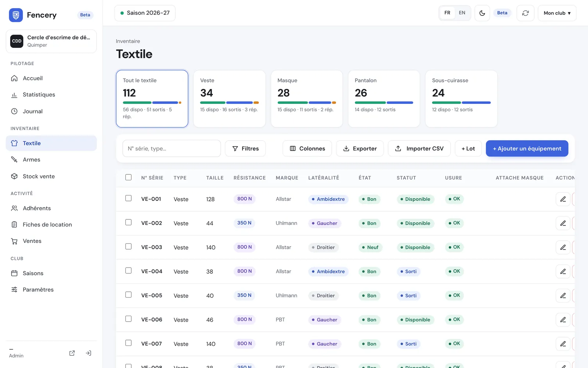
Task: Select the Masque category card
Action: tap(306, 99)
